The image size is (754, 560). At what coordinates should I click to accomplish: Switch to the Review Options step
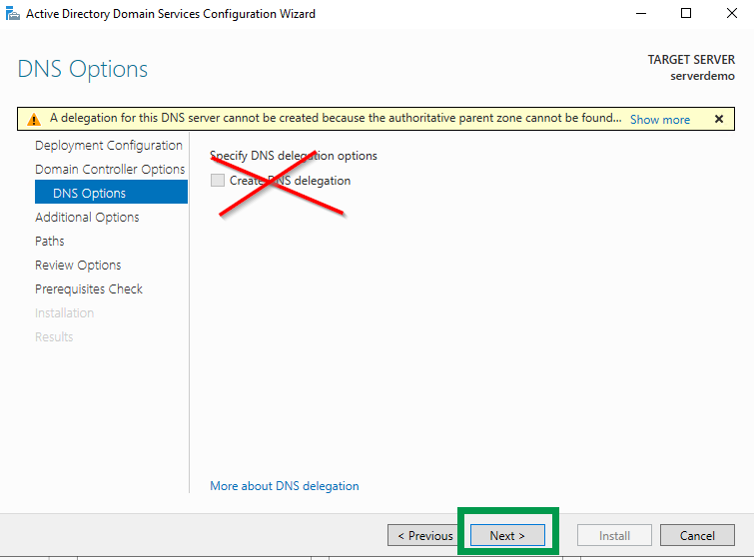click(x=78, y=266)
